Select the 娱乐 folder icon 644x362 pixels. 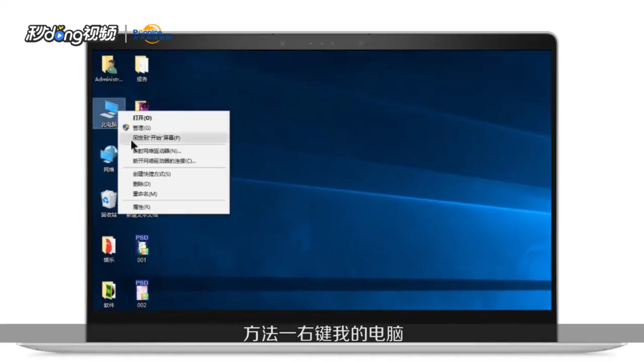(x=109, y=249)
